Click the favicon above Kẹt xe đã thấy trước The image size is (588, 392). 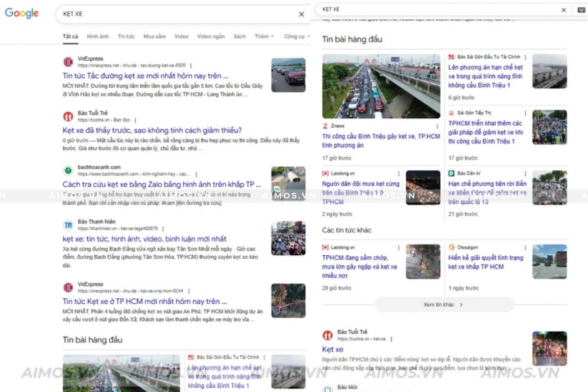(68, 116)
